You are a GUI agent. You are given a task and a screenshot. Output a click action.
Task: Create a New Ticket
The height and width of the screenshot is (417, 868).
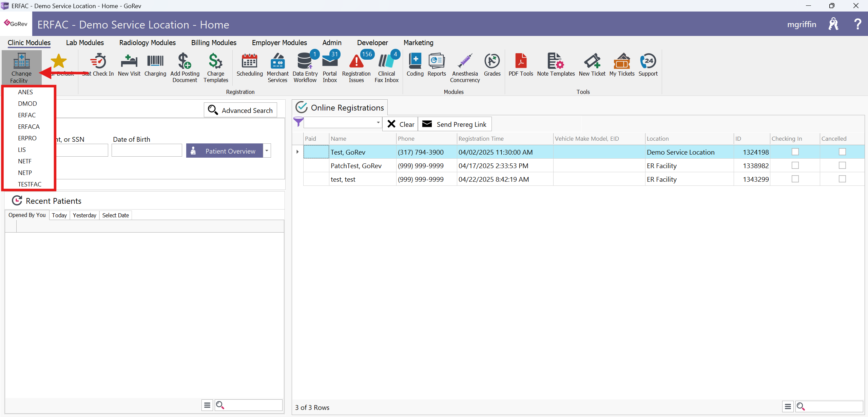(x=592, y=65)
